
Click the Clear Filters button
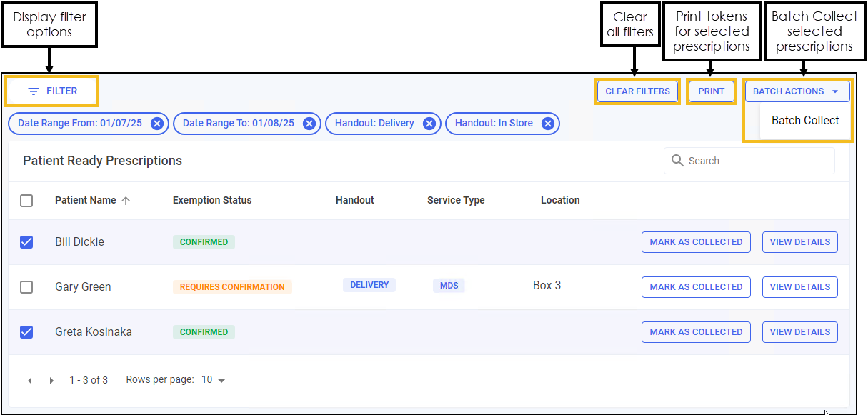click(637, 91)
